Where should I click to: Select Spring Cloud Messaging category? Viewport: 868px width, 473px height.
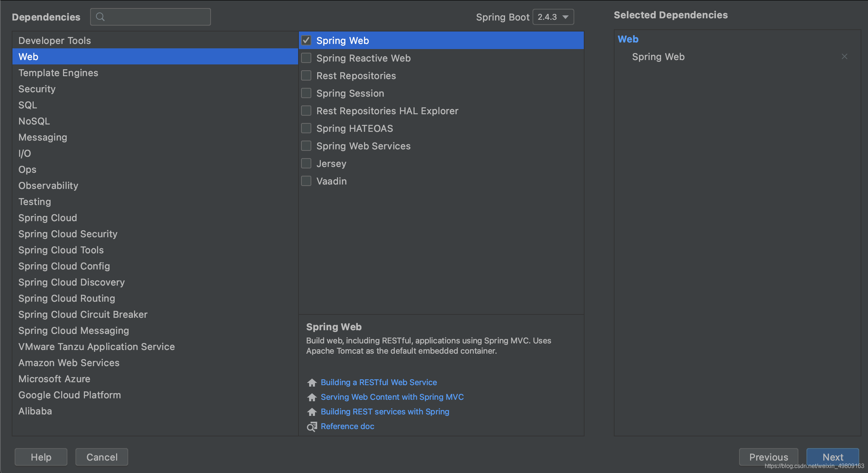(x=155, y=330)
